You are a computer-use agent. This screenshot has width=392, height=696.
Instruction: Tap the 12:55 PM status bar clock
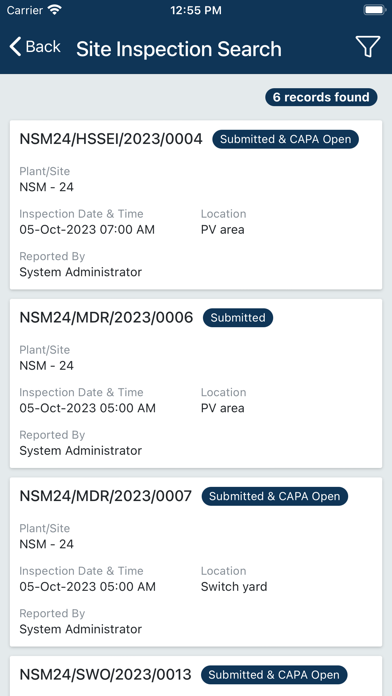tap(196, 10)
